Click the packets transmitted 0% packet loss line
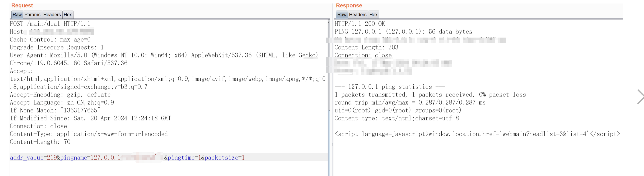 coord(430,94)
